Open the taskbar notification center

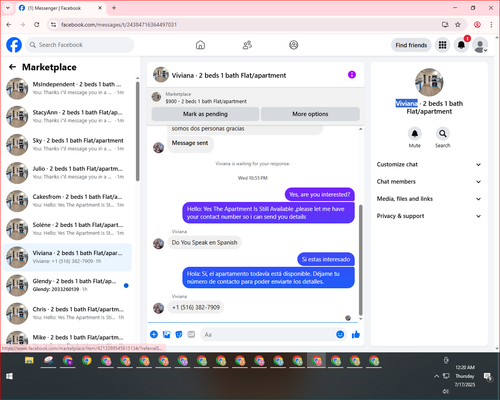click(x=488, y=376)
